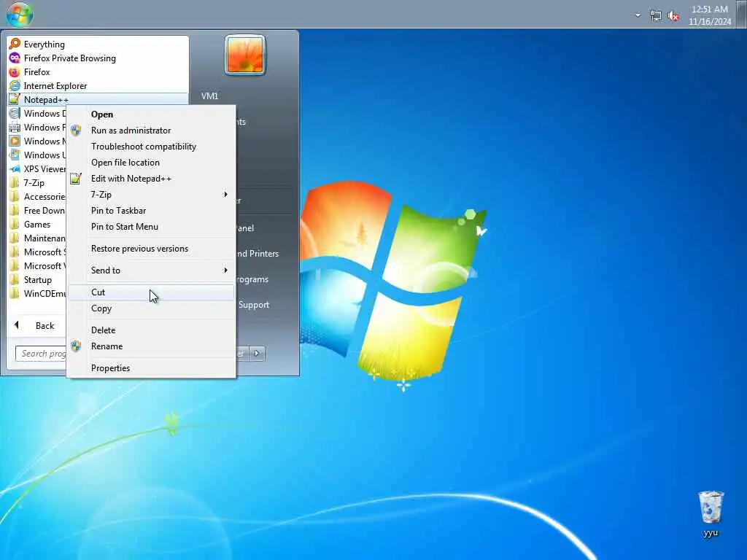Viewport: 747px width, 560px height.
Task: Click the Windows Start orb
Action: tap(19, 14)
